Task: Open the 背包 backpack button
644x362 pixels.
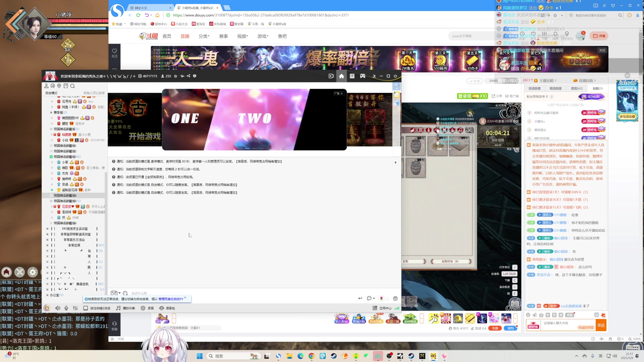Action: click(511, 328)
